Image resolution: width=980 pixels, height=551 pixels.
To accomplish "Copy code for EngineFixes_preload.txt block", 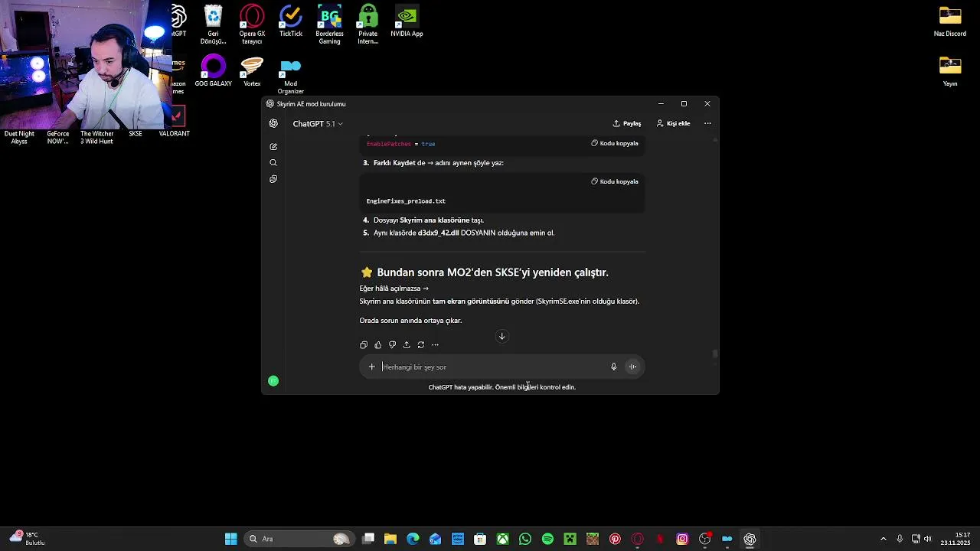I will click(615, 181).
